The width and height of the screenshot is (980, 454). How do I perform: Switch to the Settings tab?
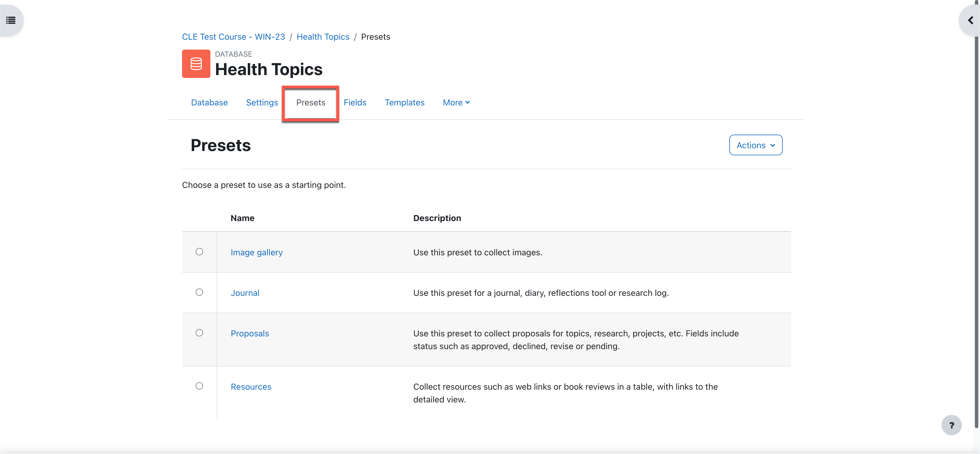click(262, 103)
